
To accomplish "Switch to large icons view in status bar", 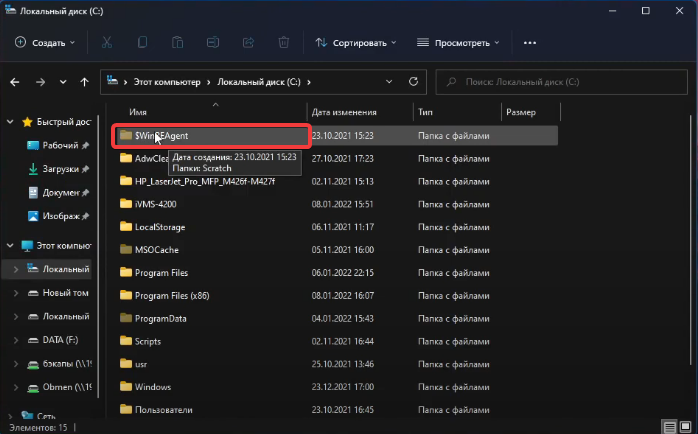I will [686, 426].
